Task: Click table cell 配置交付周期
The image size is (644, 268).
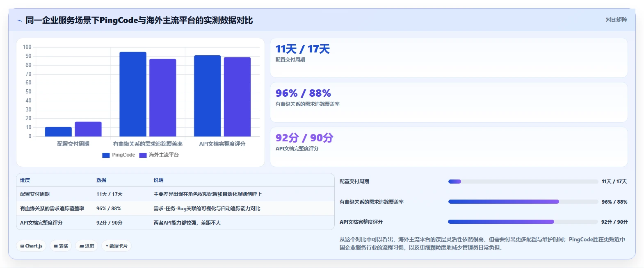Action: coord(35,194)
